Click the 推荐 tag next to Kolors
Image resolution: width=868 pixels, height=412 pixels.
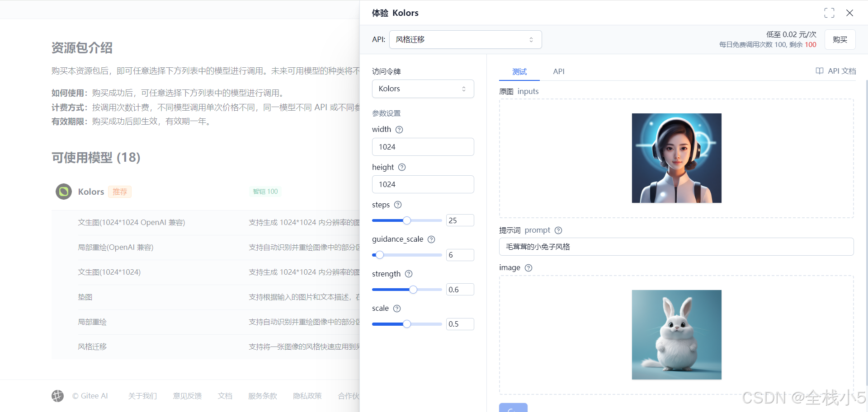click(x=120, y=192)
